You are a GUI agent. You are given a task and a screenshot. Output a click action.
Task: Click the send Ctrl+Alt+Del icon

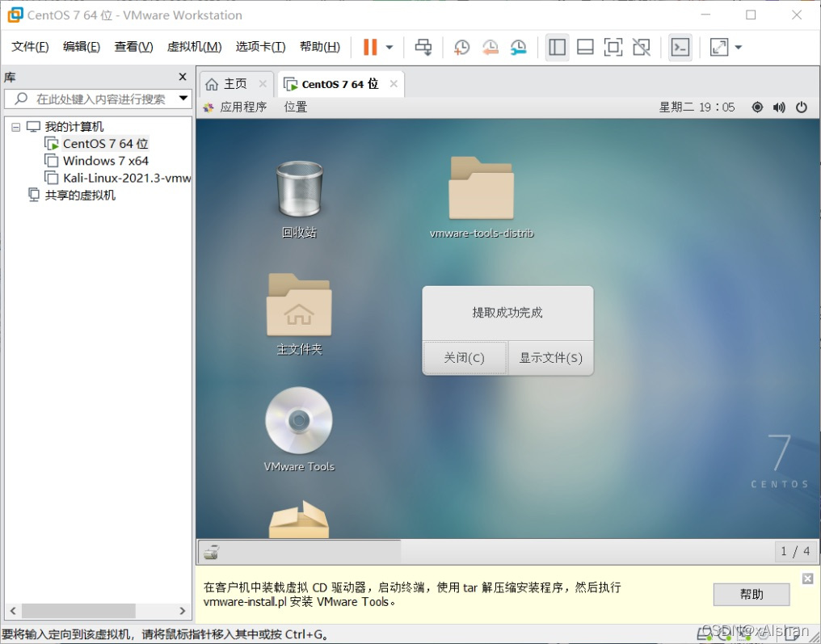point(423,47)
